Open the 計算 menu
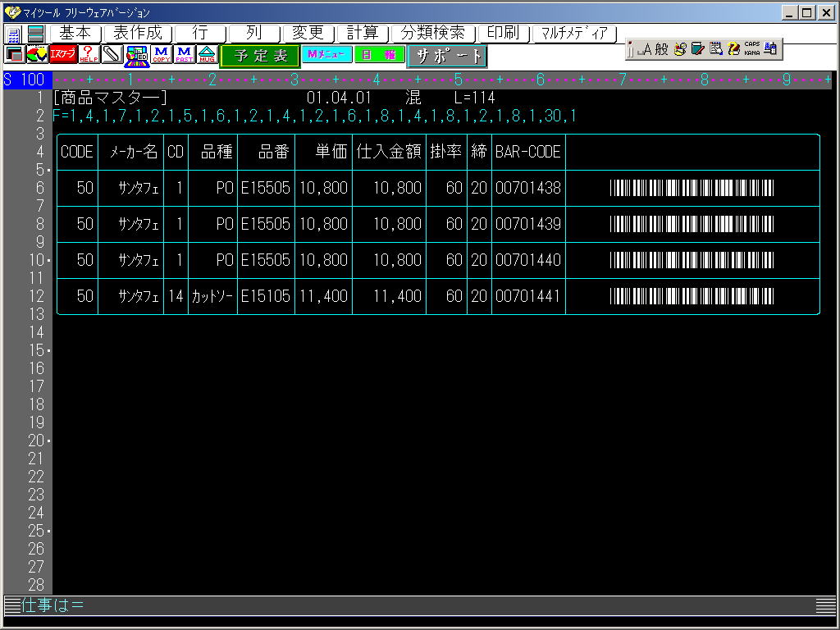 (363, 34)
